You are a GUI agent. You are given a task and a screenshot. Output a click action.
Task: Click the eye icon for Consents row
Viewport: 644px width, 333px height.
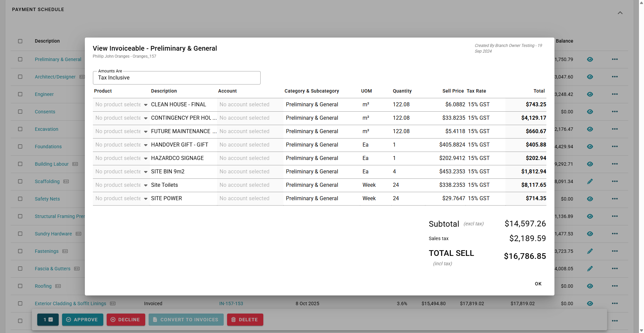coord(590,112)
